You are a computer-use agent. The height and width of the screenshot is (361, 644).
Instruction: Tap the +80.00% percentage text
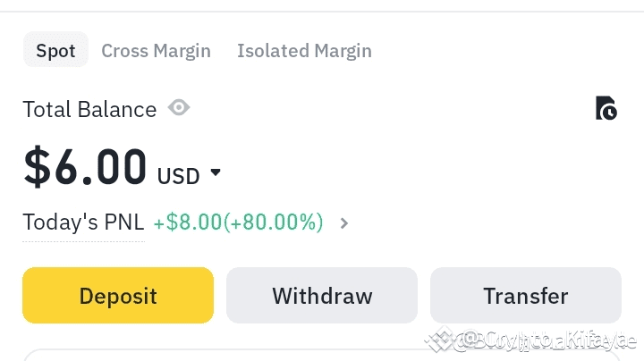[x=273, y=222]
